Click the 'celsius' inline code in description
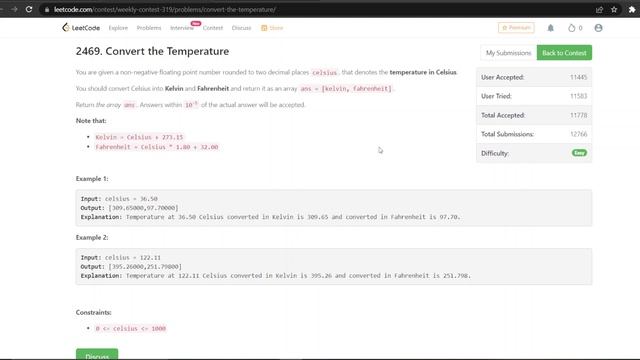 pos(324,72)
